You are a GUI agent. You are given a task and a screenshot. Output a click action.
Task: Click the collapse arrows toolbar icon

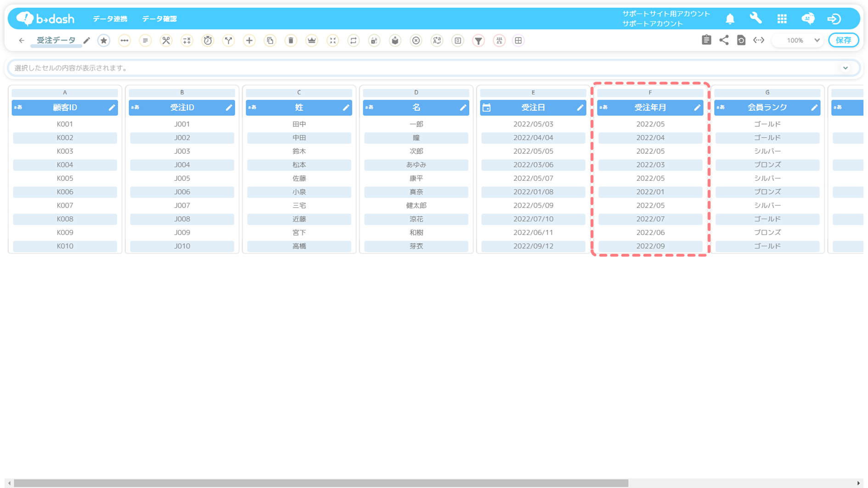point(333,40)
